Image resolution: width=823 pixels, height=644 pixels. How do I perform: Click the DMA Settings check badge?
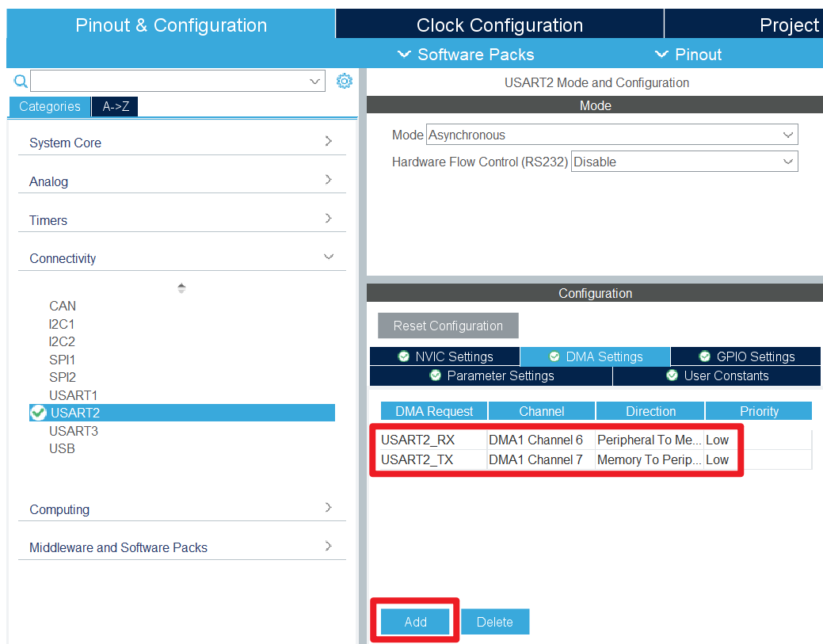(x=554, y=356)
